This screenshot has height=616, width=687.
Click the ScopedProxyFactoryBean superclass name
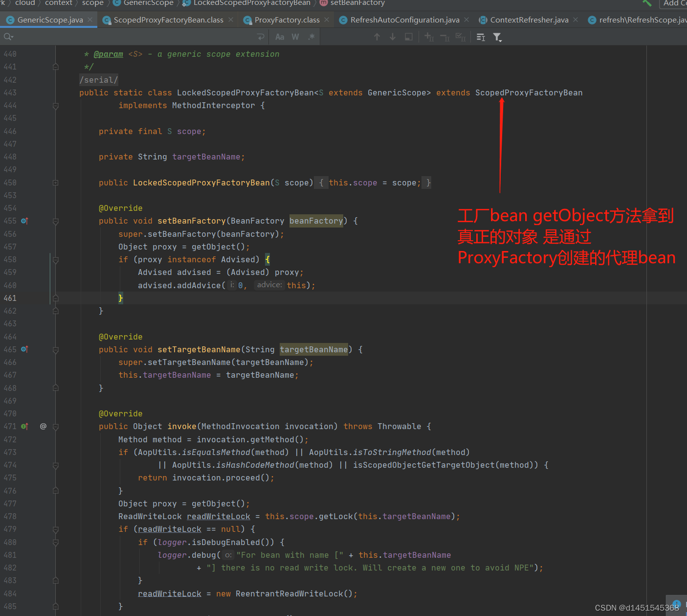coord(529,93)
